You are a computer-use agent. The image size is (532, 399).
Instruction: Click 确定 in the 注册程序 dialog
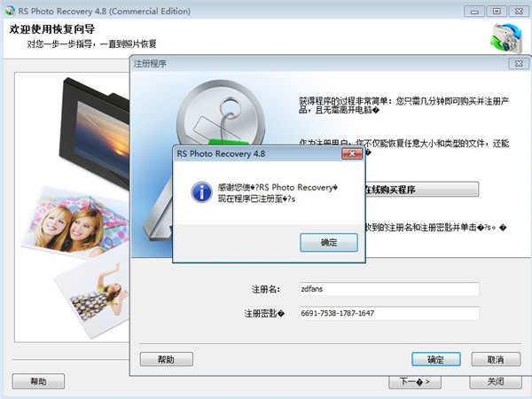[436, 359]
